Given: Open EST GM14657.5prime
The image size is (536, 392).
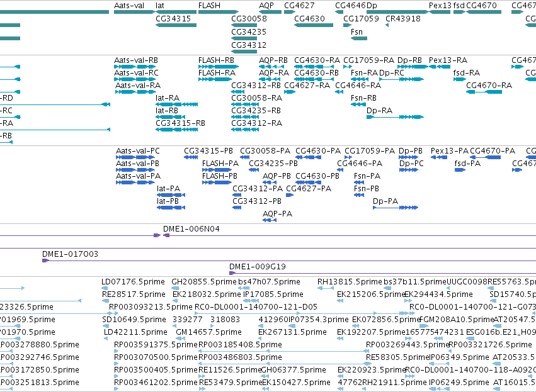Looking at the screenshot, I should [208, 332].
